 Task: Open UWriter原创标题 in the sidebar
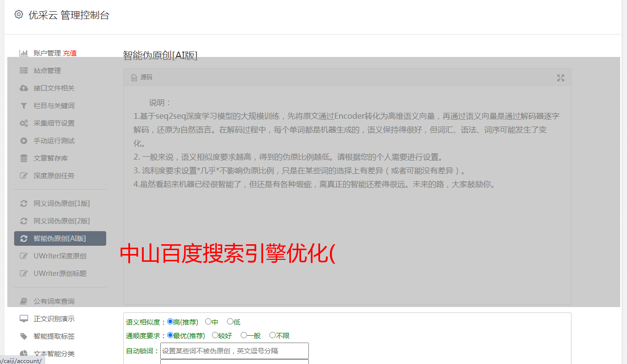point(60,273)
